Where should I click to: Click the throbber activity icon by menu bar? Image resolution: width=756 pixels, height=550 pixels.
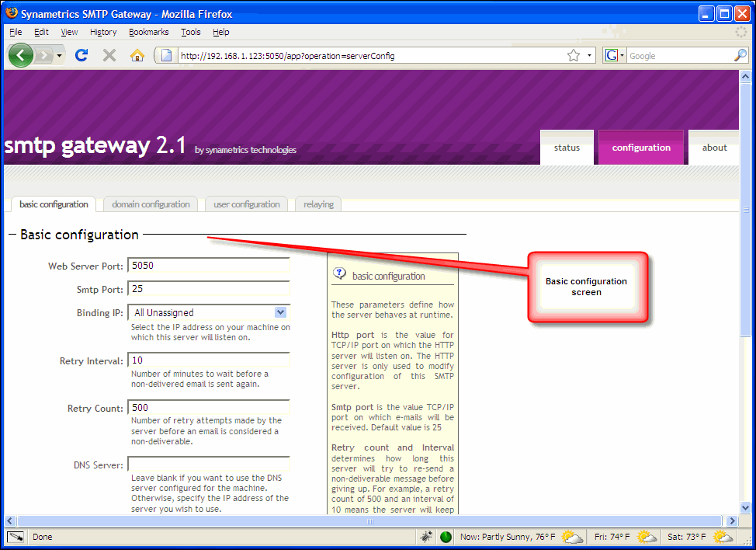pos(741,32)
